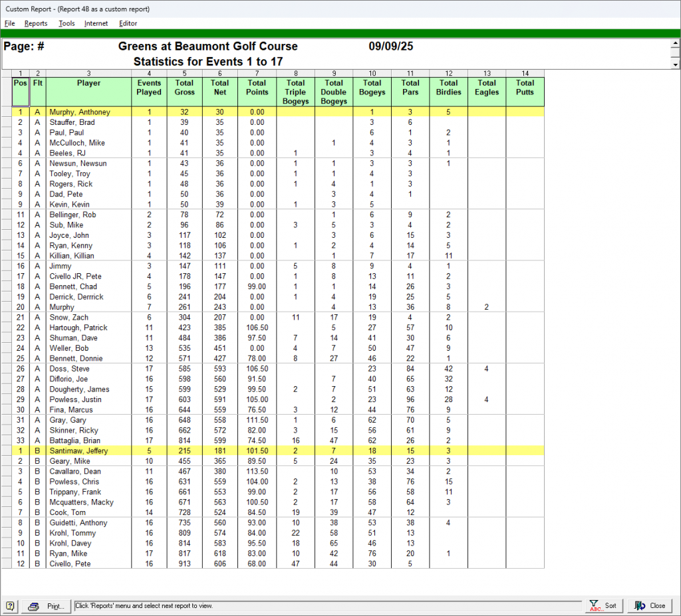
Task: Click the Print button with printer icon
Action: click(x=46, y=606)
